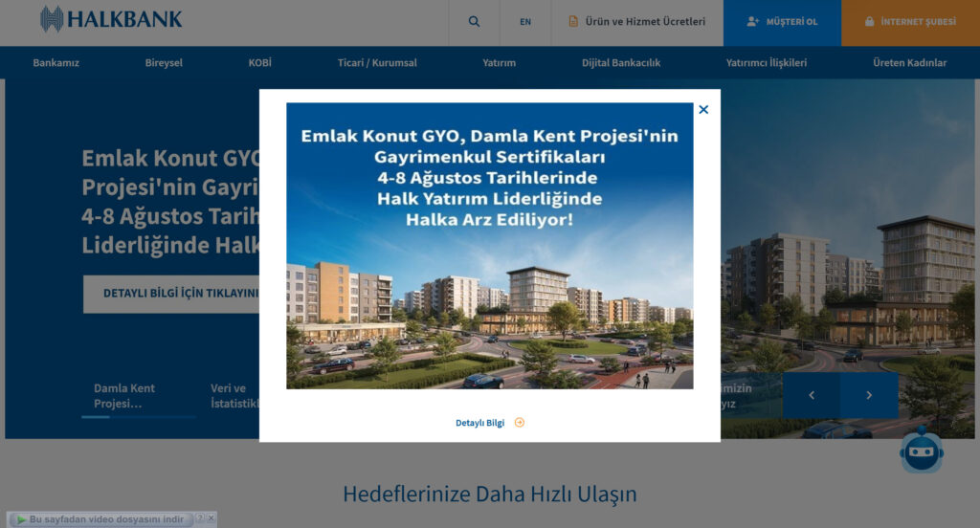Close the popup with the X icon
This screenshot has height=528, width=980.
click(x=703, y=109)
